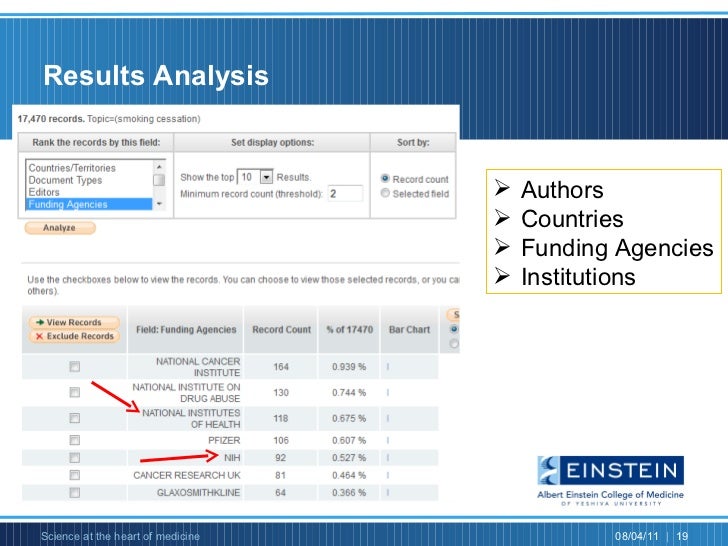This screenshot has width=728, height=546.
Task: Click the field list scrollbar thumb
Action: click(159, 180)
